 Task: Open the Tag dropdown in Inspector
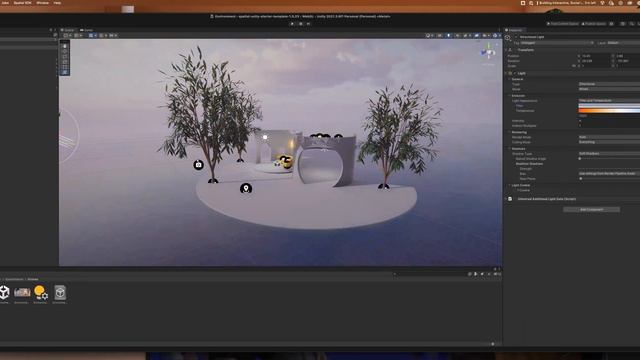pos(557,43)
